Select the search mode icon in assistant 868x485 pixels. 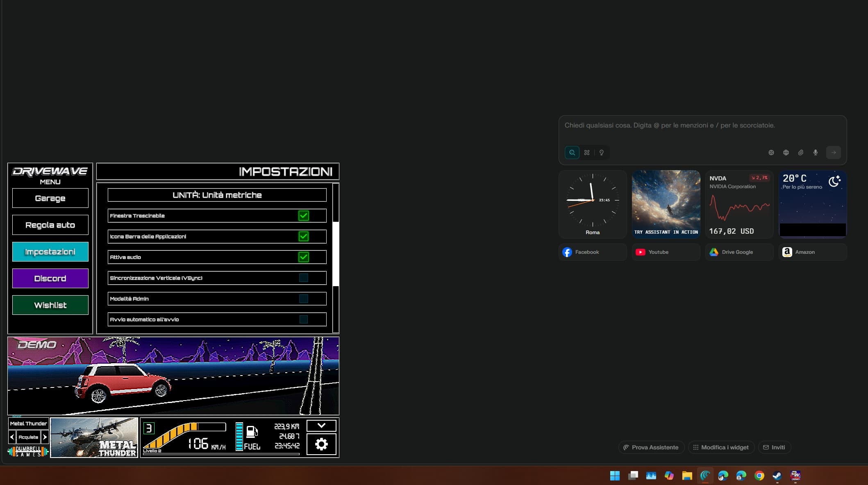(x=572, y=153)
